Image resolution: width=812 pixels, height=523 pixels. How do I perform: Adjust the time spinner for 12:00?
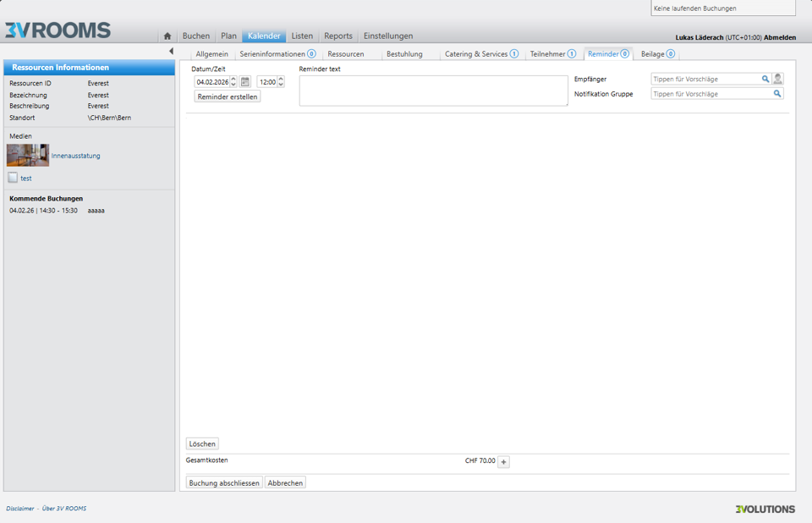[x=281, y=82]
